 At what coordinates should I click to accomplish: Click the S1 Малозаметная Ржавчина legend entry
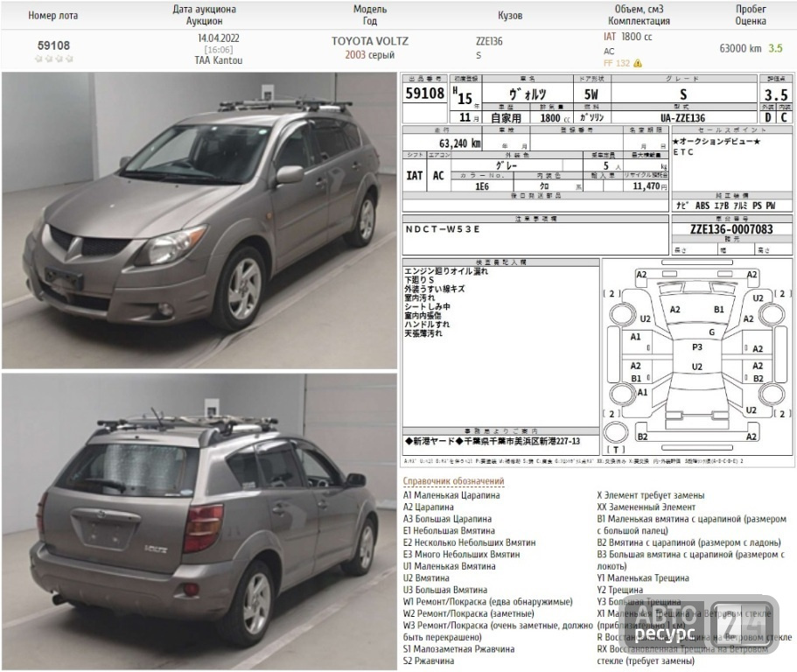coord(458,649)
